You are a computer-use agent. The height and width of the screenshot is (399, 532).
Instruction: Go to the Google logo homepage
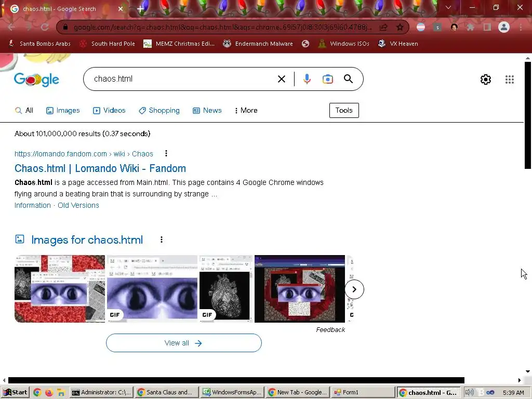coord(37,79)
